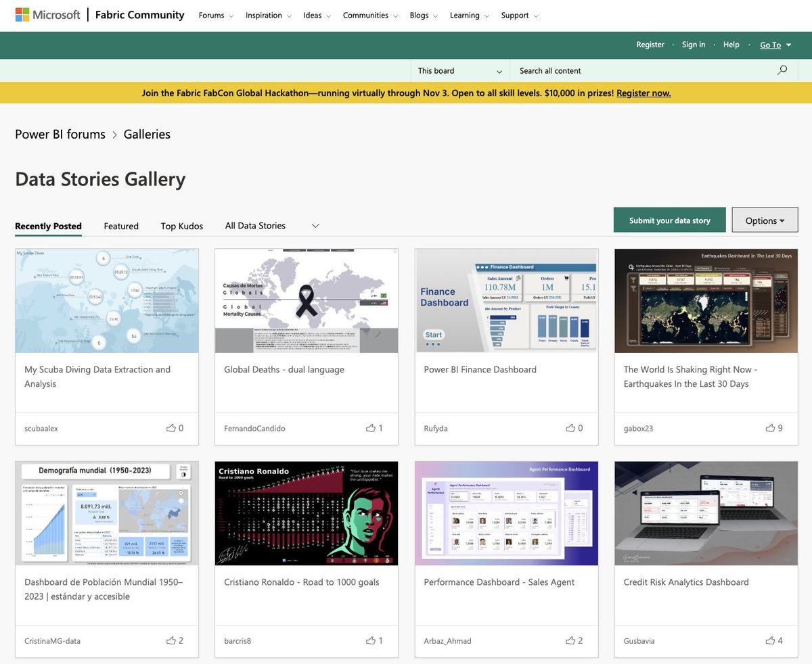Screen dimensions: 812x664
Task: Open the Ideas dropdown menu
Action: point(317,16)
